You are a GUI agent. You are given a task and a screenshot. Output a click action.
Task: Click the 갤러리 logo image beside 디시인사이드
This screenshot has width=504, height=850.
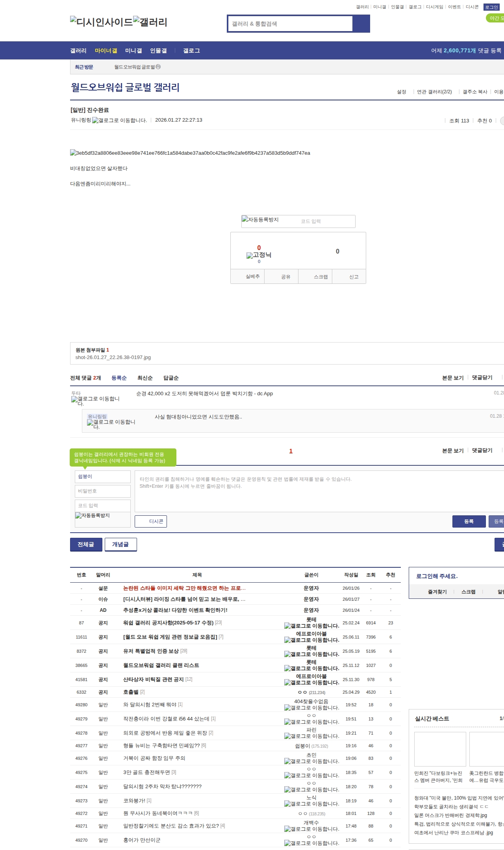150,22
